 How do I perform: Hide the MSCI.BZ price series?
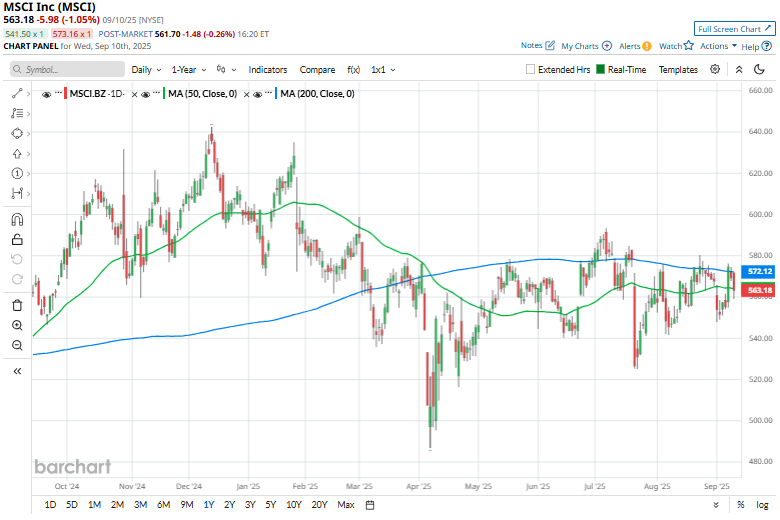(x=46, y=94)
